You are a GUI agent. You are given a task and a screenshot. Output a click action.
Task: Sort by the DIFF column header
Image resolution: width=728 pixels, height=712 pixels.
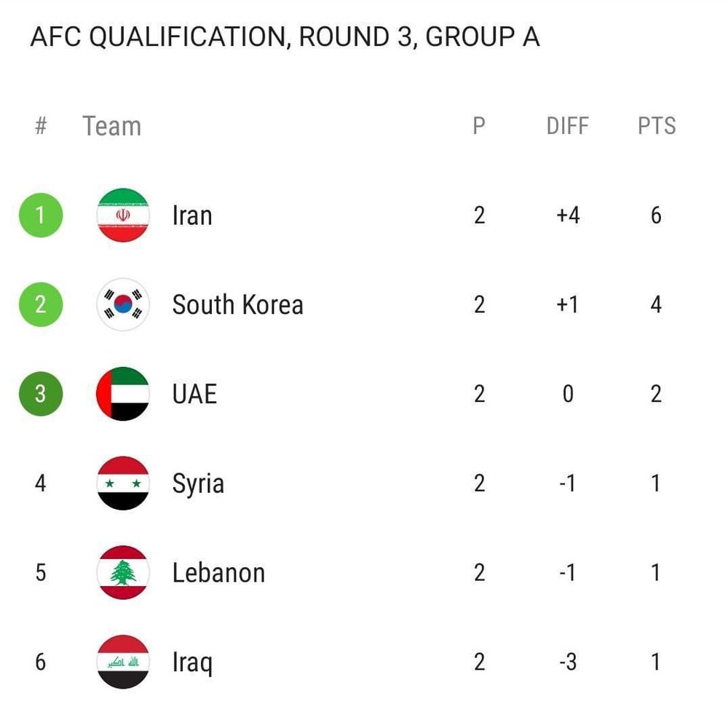[x=567, y=126]
